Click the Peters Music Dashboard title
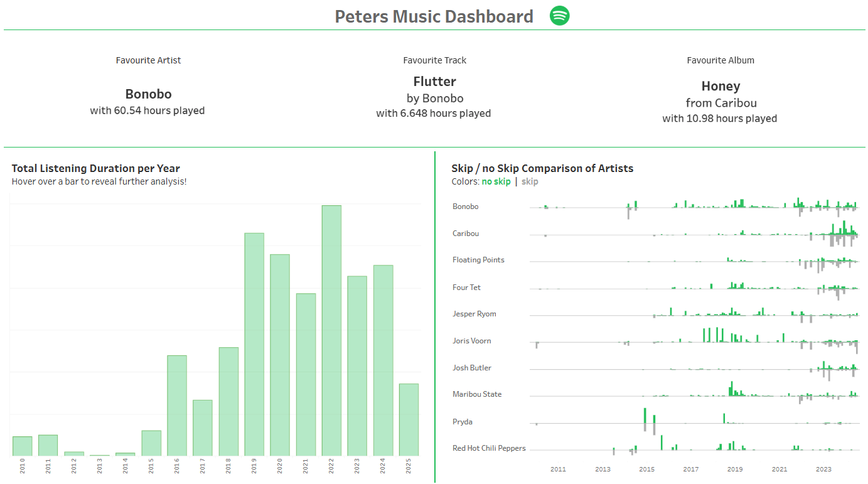This screenshot has height=484, width=868. point(434,16)
